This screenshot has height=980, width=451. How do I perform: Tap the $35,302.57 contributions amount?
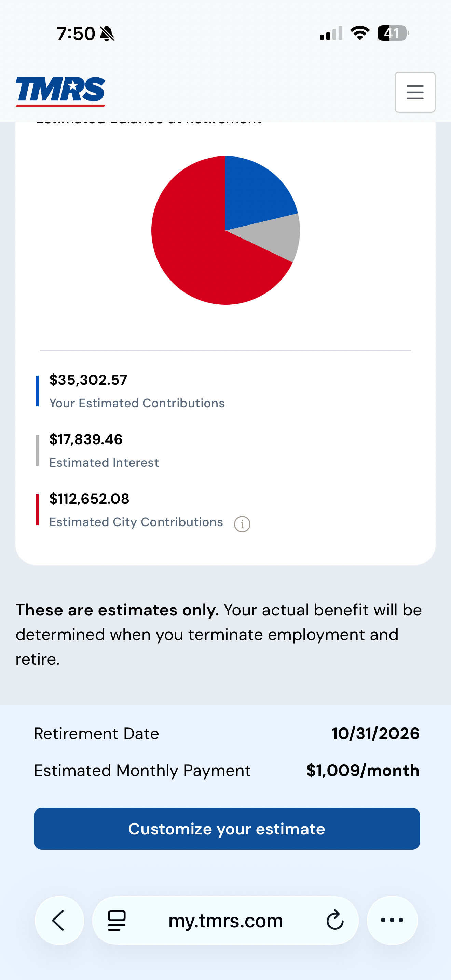pyautogui.click(x=88, y=380)
